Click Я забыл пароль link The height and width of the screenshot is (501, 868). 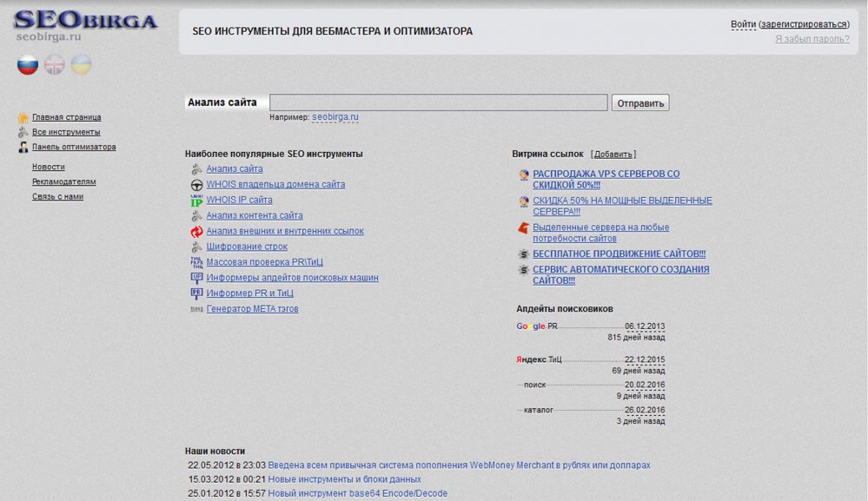[812, 39]
